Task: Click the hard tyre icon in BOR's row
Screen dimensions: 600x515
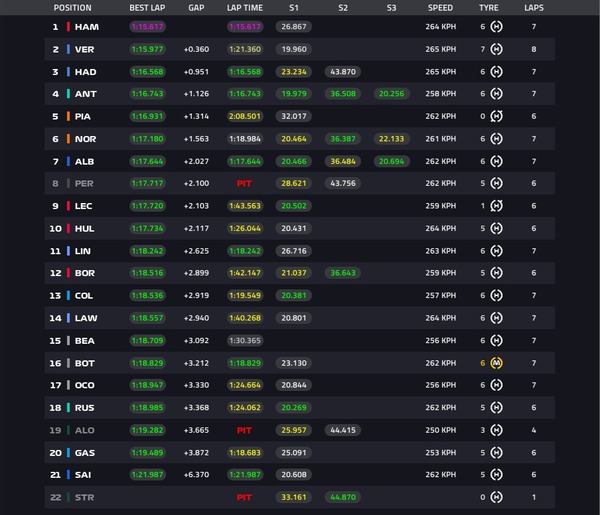Action: point(496,273)
